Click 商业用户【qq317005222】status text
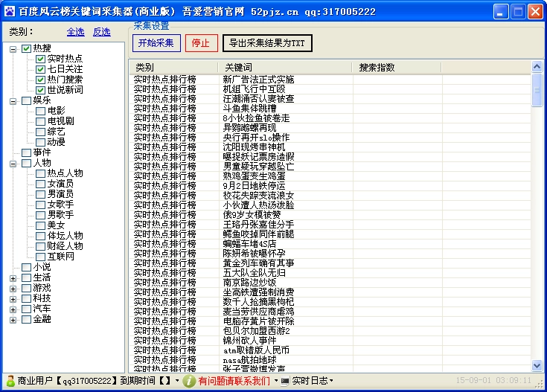This screenshot has height=392, width=547. click(x=67, y=381)
